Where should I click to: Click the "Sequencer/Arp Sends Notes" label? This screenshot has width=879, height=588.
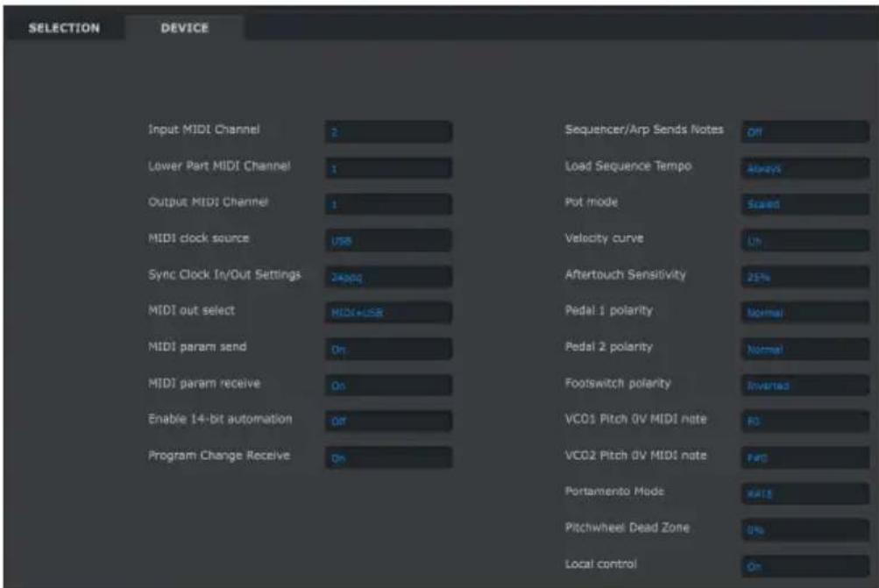tap(644, 130)
